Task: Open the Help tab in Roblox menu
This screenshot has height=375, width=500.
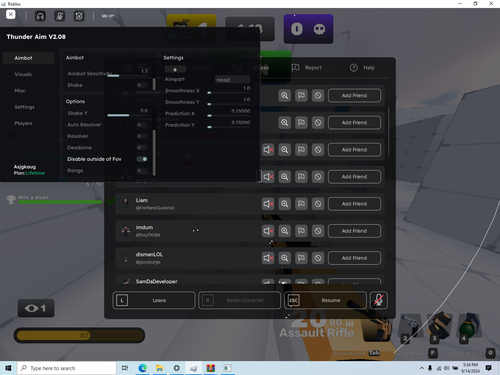Action: pos(363,68)
